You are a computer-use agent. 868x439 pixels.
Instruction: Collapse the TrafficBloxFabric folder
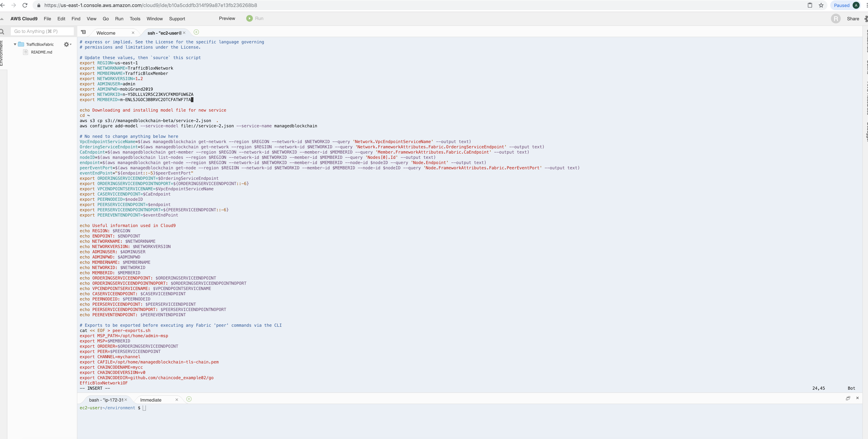15,44
